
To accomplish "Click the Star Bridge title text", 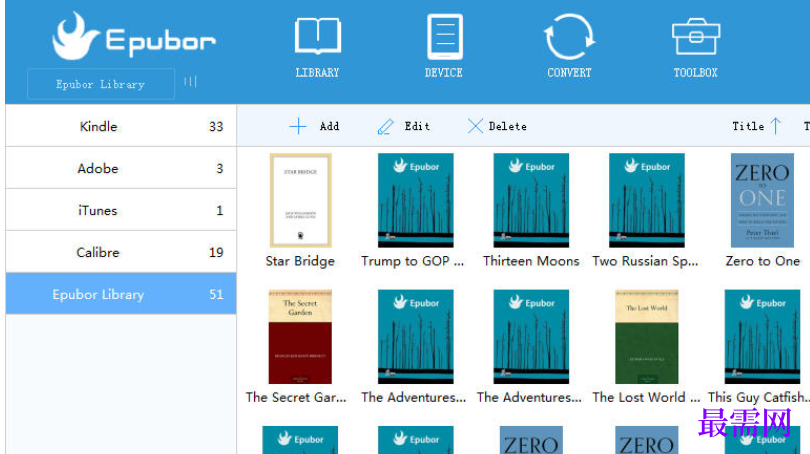I will pos(300,261).
